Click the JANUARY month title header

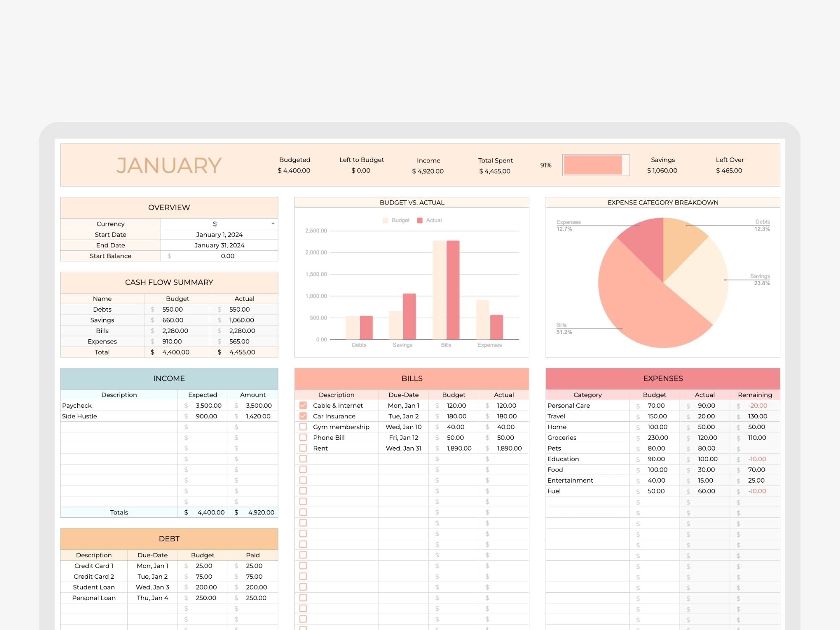[x=169, y=165]
